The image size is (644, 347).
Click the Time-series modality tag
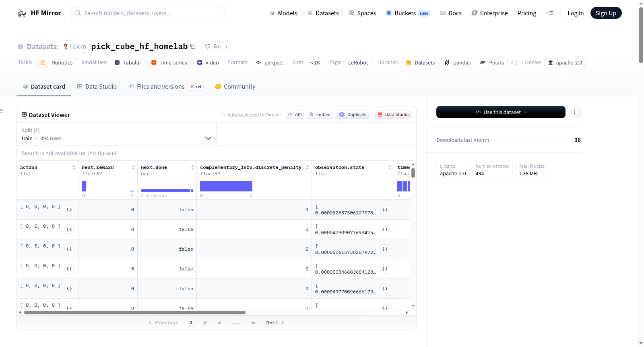[x=169, y=62]
